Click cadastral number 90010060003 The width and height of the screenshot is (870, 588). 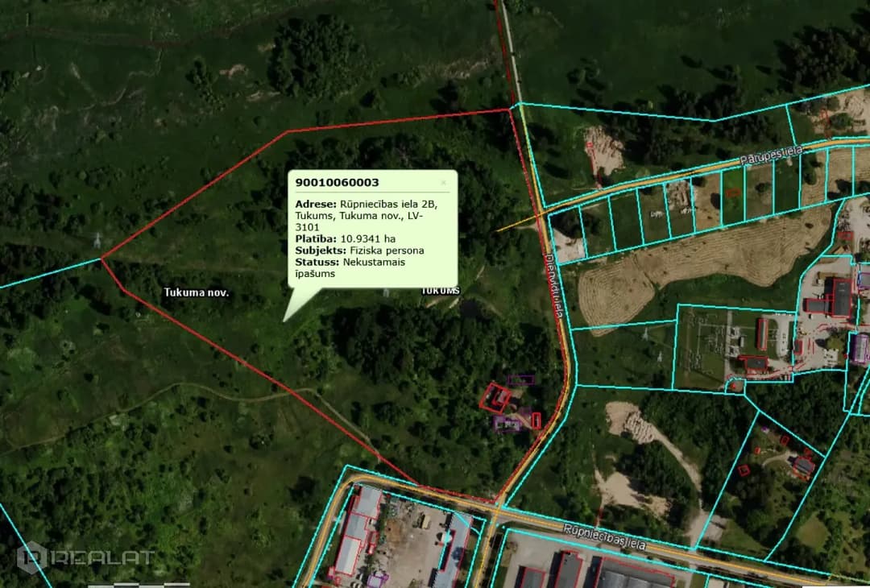[337, 183]
